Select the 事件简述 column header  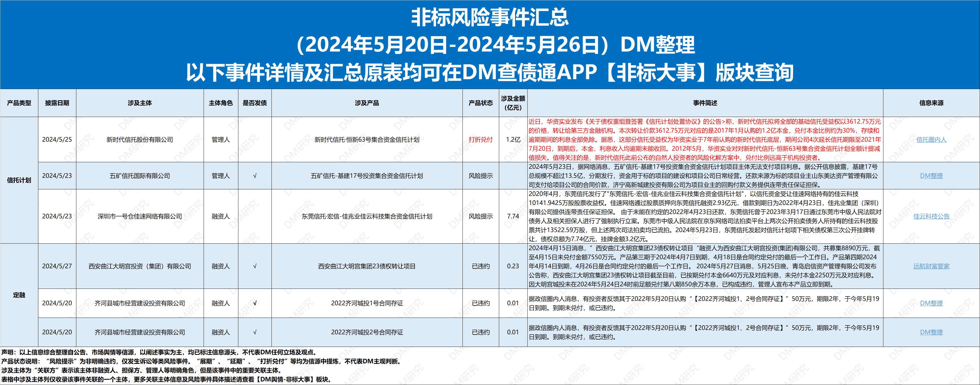[705, 103]
